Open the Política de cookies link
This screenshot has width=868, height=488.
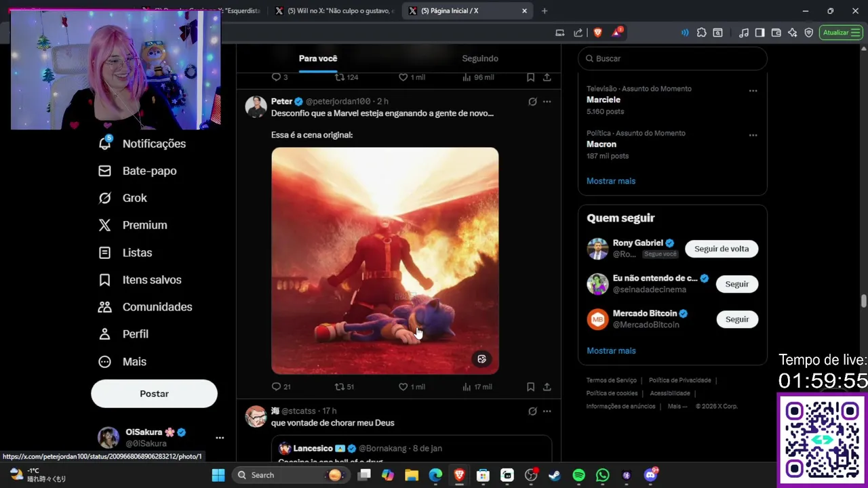(x=612, y=393)
